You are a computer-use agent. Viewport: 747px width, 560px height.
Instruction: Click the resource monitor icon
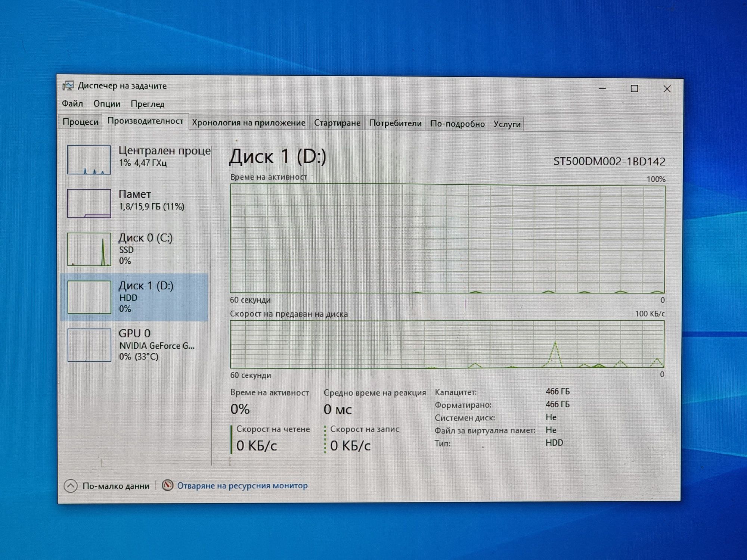tap(167, 485)
